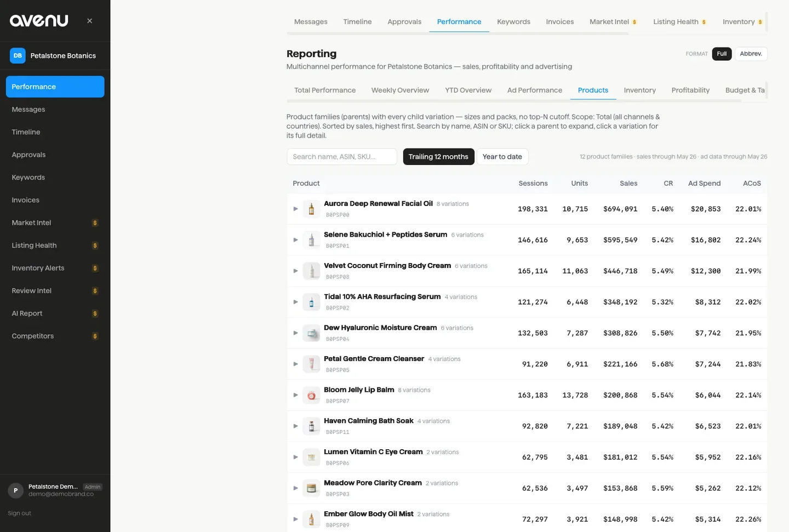The width and height of the screenshot is (789, 532).
Task: Click ACoS value 21.83%
Action: click(748, 364)
